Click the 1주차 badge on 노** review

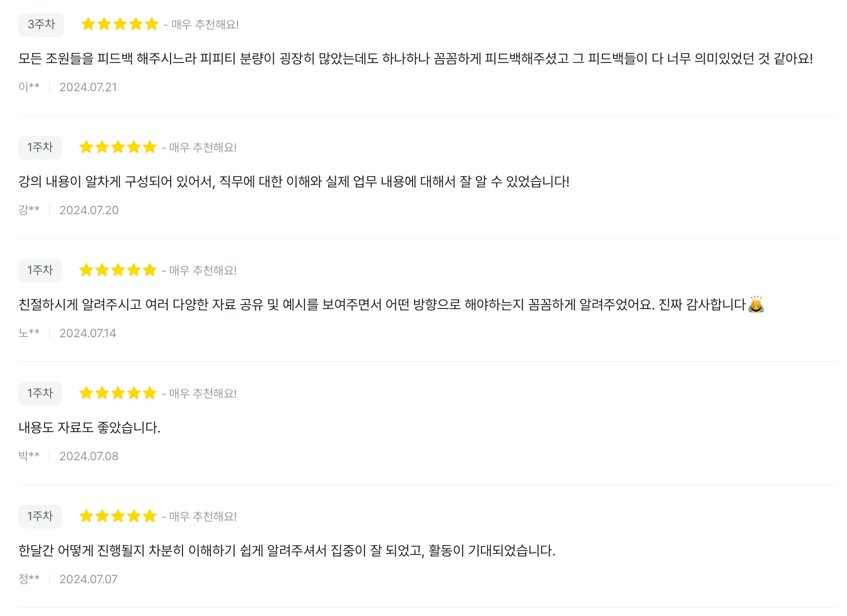40,270
